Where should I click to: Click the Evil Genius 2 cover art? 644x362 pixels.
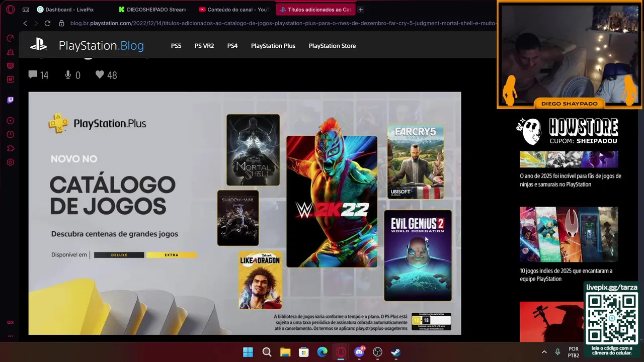[x=418, y=255]
